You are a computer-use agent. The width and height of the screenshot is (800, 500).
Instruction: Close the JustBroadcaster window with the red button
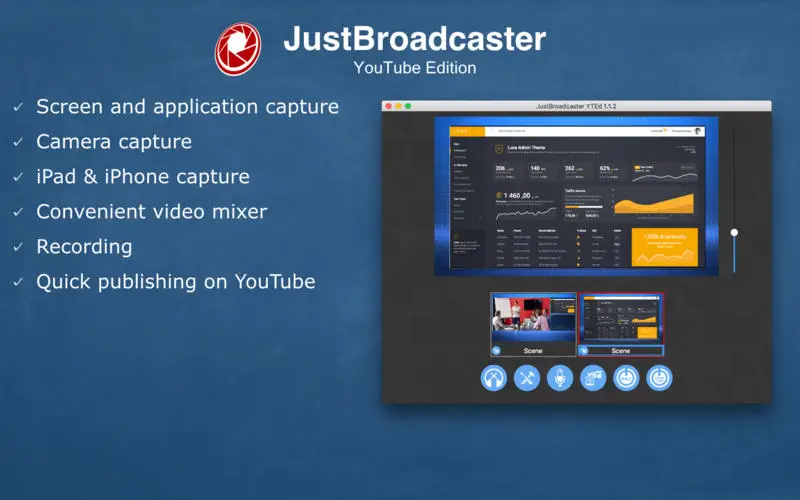[389, 106]
